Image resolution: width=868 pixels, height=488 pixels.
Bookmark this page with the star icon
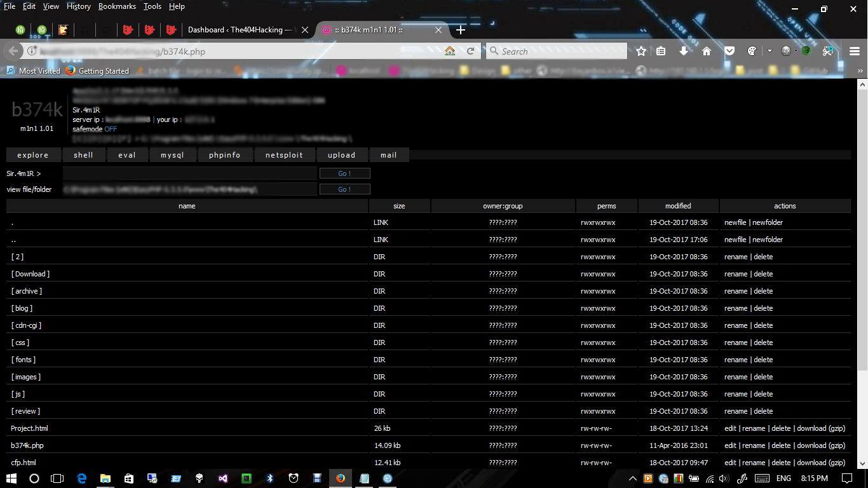641,51
